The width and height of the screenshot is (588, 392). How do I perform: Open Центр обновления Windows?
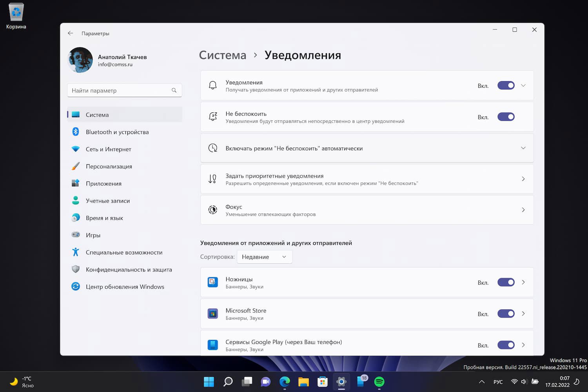(x=125, y=287)
